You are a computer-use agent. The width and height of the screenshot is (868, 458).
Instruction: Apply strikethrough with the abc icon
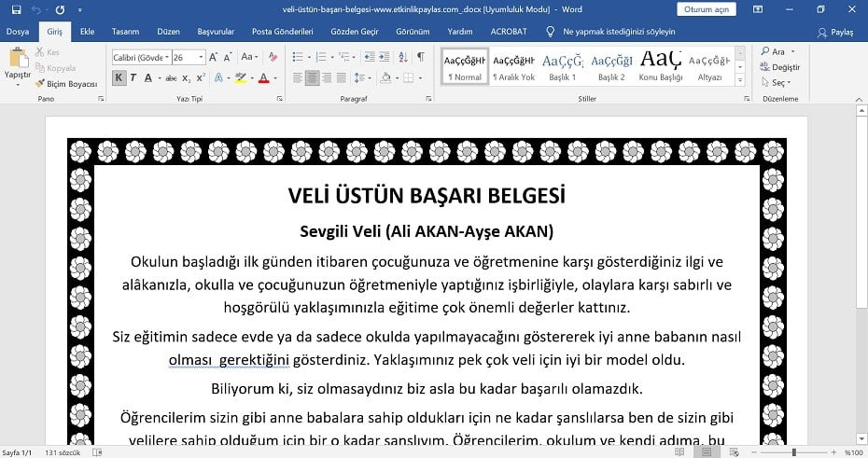point(171,78)
